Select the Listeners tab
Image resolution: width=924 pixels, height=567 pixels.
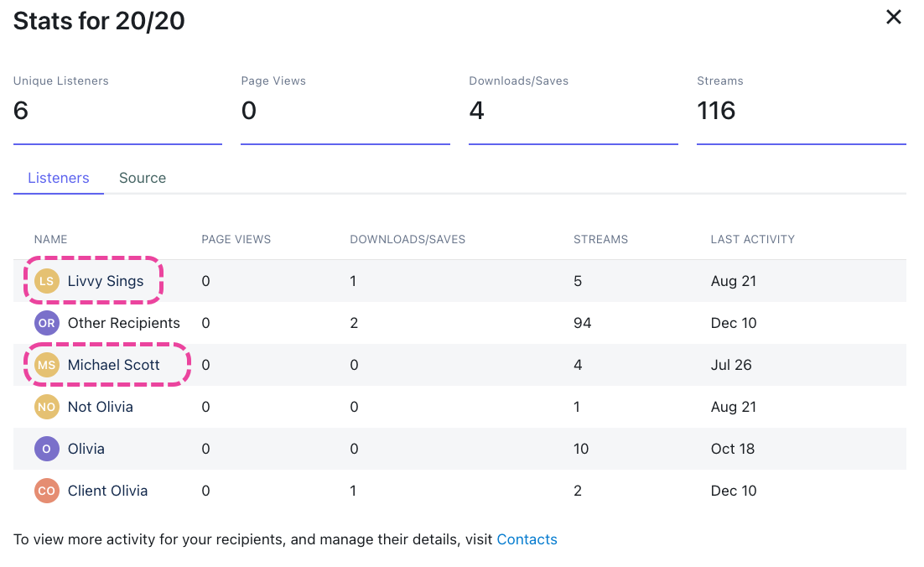tap(59, 178)
